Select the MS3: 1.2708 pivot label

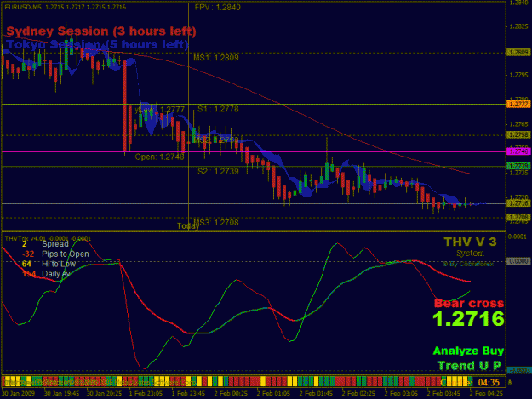(x=216, y=222)
